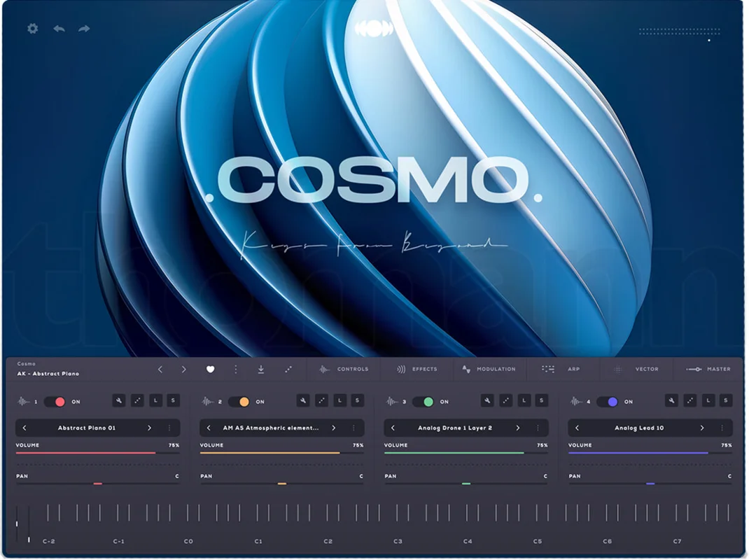The image size is (749, 560).
Task: Click the undo arrow icon
Action: pos(59,29)
